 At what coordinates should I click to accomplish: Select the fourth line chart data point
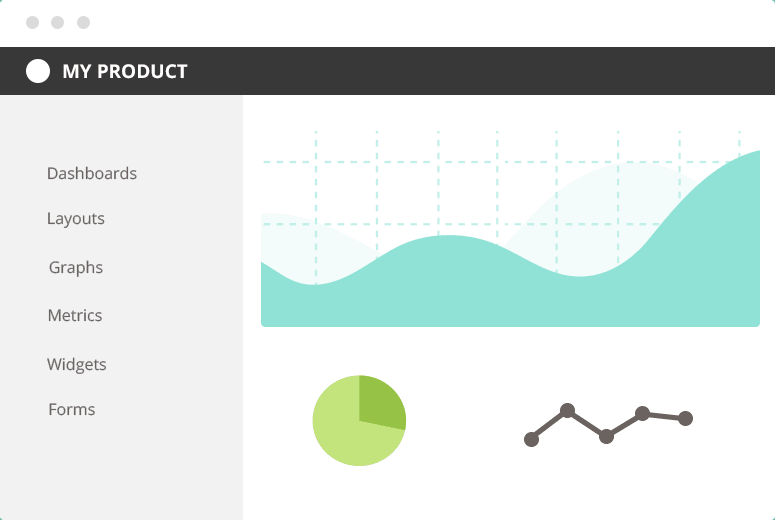642,413
